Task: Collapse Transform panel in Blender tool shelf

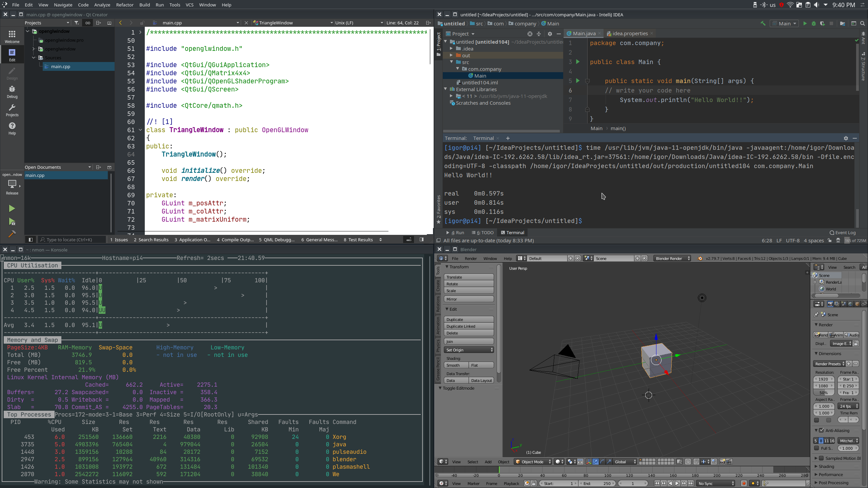Action: tap(447, 267)
